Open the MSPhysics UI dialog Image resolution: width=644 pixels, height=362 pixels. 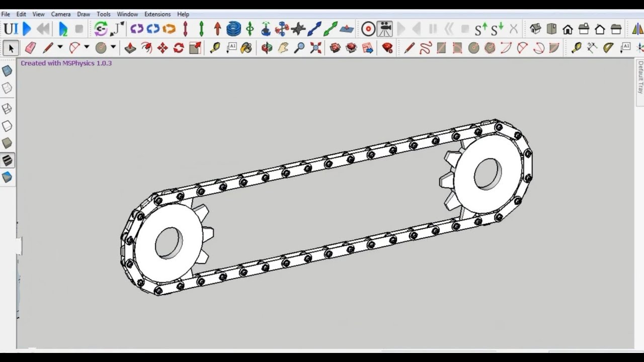pos(11,29)
